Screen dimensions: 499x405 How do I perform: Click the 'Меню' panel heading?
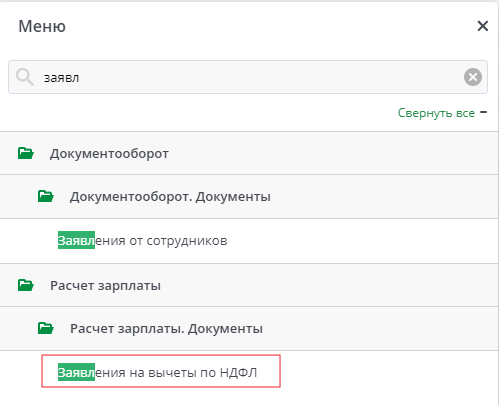pyautogui.click(x=42, y=26)
